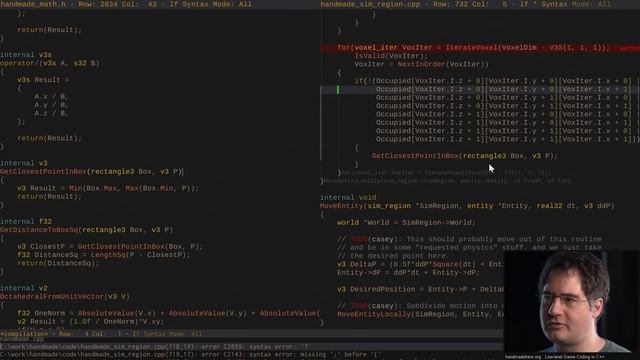
Task: Click the 'operator/(v3s A, s32 B)' signature
Action: (x=50, y=63)
